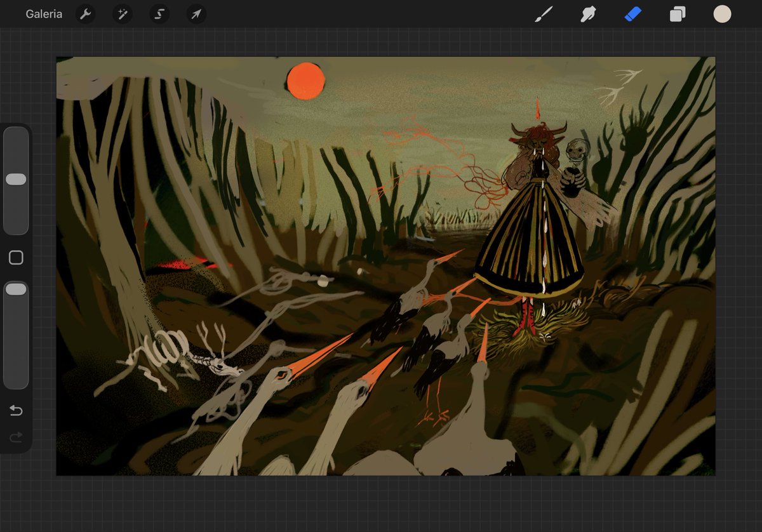Tap the highlighted Eraser tool
Viewport: 762px width, 532px height.
click(x=633, y=14)
